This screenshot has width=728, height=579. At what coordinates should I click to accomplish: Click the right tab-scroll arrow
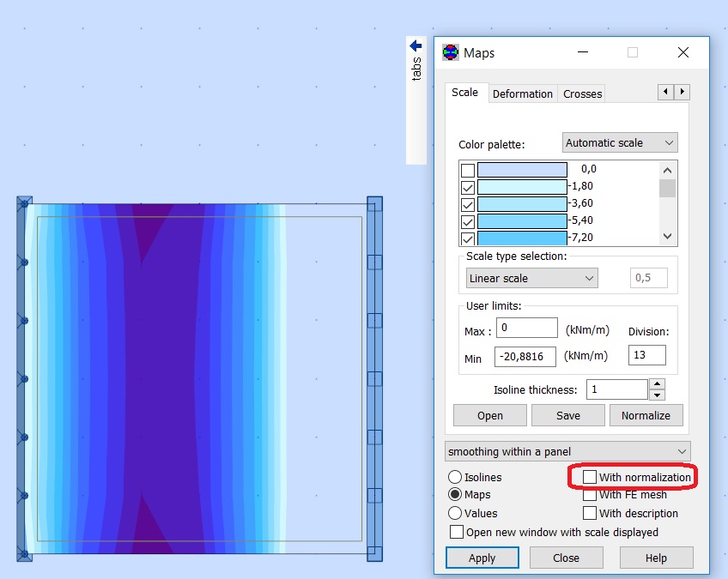click(682, 92)
